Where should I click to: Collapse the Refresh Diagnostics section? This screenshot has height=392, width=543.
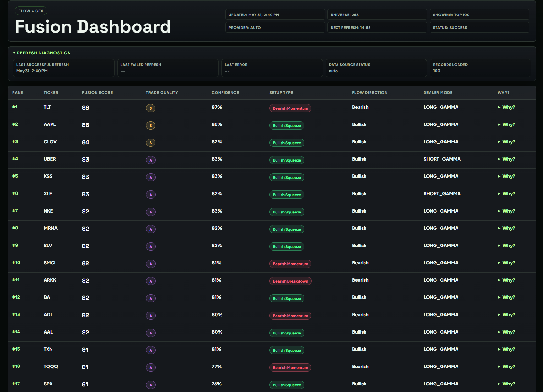[x=41, y=53]
